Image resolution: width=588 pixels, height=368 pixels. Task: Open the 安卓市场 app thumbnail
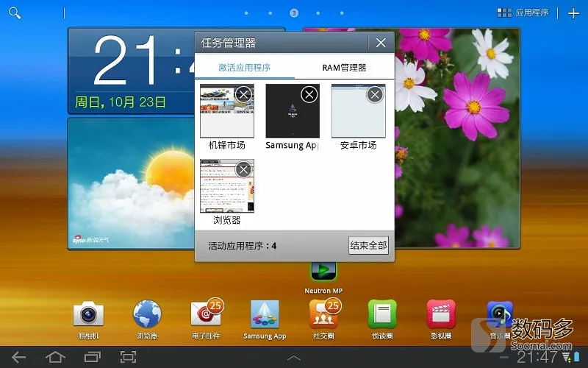359,111
